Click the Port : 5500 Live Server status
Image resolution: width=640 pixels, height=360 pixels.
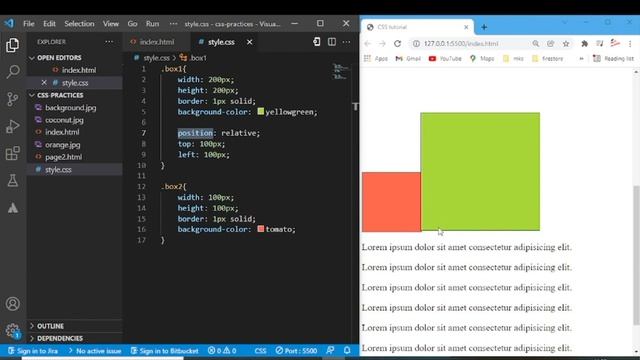[x=296, y=351]
